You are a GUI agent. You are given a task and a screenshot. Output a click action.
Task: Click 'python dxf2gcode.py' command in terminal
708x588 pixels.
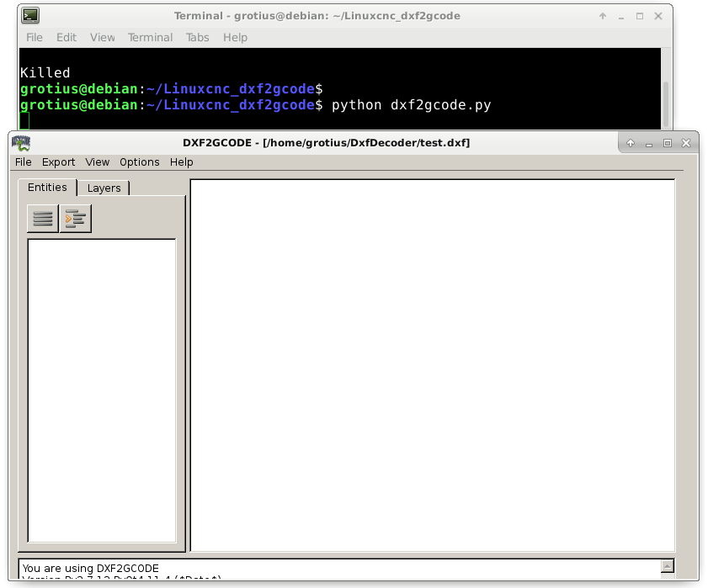pyautogui.click(x=411, y=105)
